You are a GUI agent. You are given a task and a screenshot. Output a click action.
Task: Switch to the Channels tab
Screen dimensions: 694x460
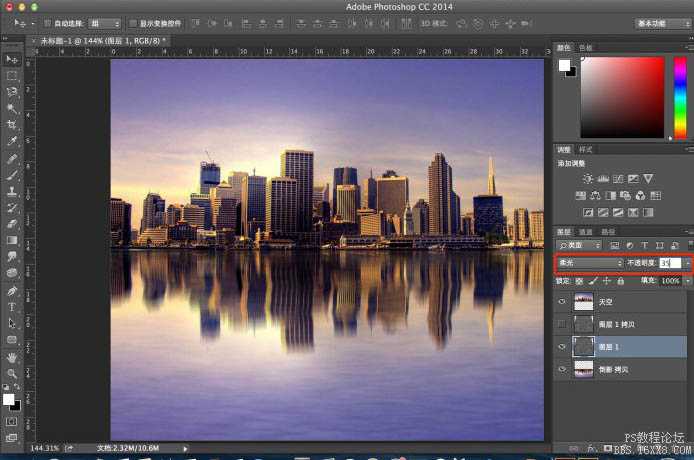pyautogui.click(x=585, y=232)
